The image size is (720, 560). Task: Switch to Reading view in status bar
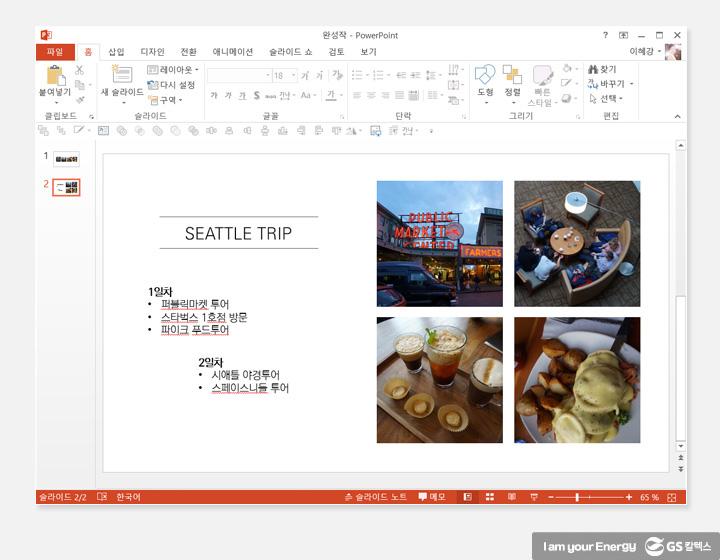[x=512, y=497]
